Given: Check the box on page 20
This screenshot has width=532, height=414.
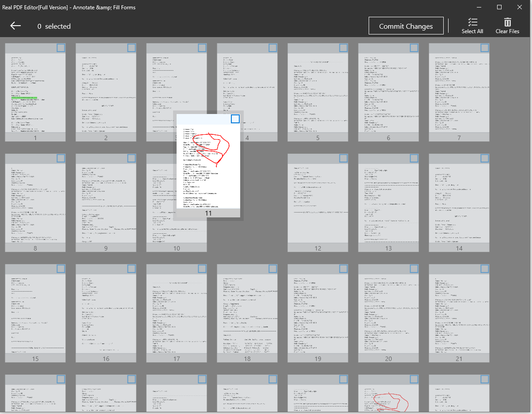Looking at the screenshot, I should click(x=414, y=268).
